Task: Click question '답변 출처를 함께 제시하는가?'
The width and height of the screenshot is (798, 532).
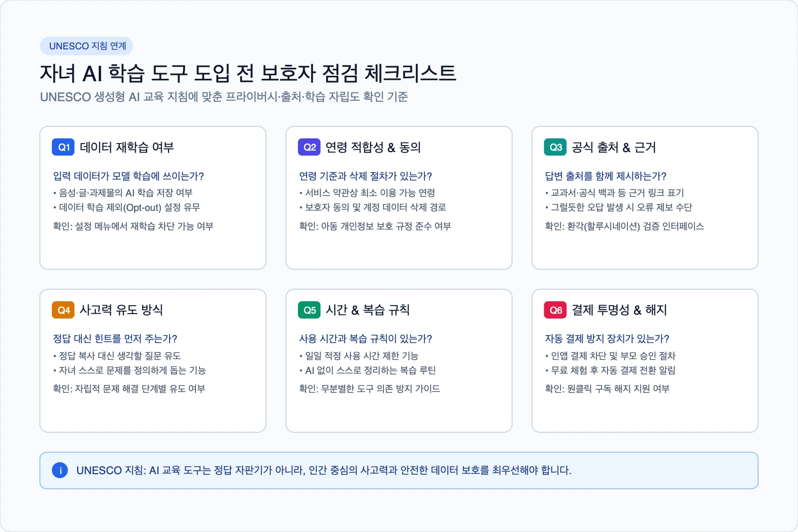Action: [x=605, y=176]
